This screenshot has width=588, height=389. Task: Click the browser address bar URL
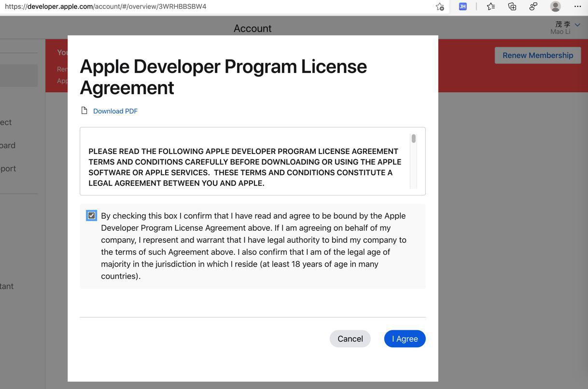pyautogui.click(x=106, y=6)
